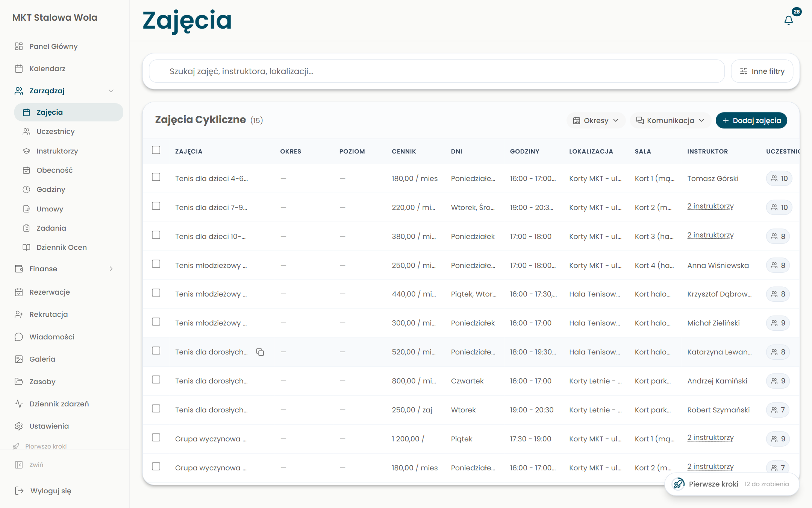This screenshot has width=812, height=508.
Task: Click the Pierwsze kroki rocket widget
Action: tap(731, 484)
